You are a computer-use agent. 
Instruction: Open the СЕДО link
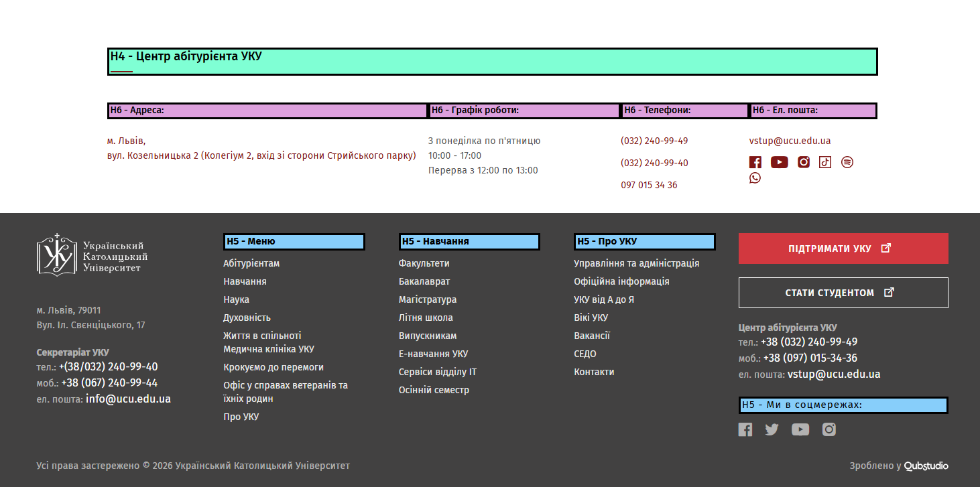[x=585, y=354]
